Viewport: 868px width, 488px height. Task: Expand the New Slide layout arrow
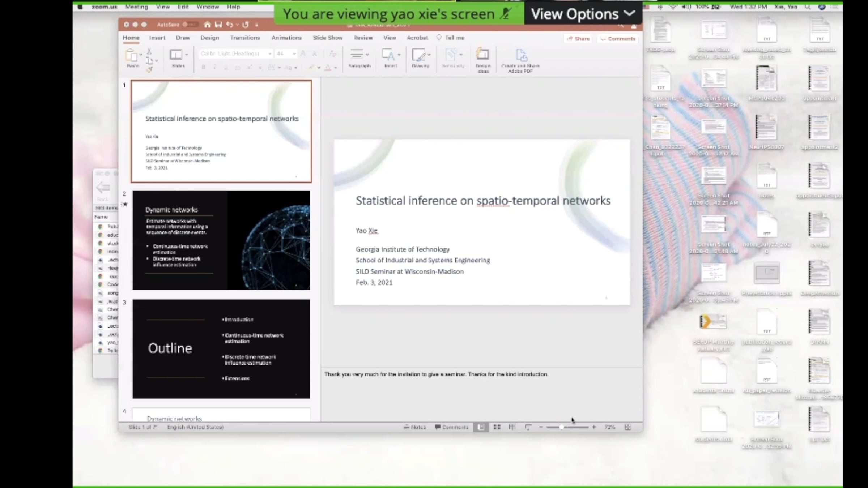pyautogui.click(x=186, y=55)
